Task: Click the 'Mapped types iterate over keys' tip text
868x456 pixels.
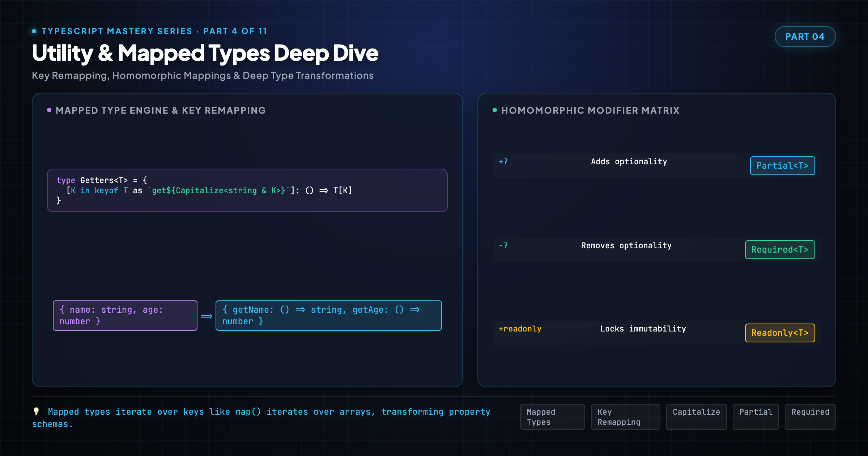Action: (x=261, y=418)
